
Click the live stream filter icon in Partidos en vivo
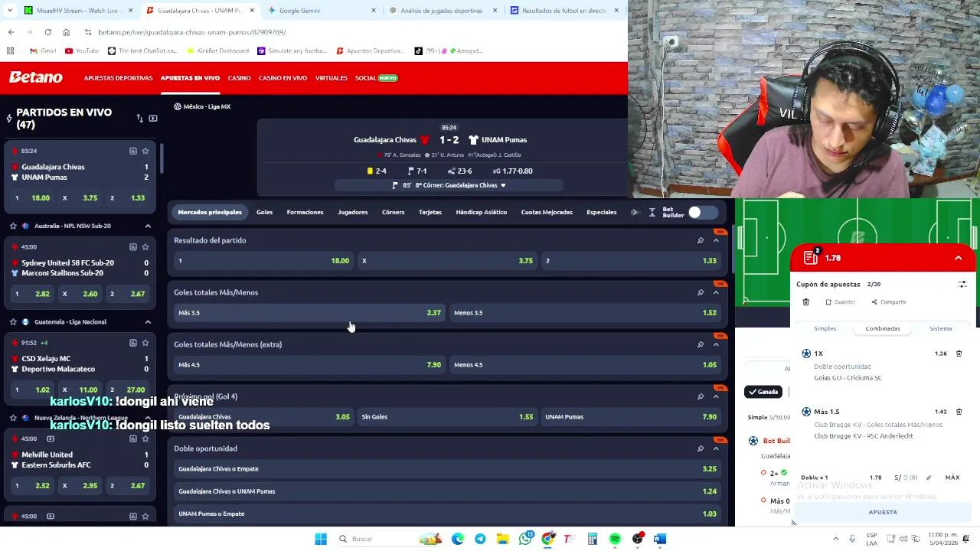[x=153, y=119]
